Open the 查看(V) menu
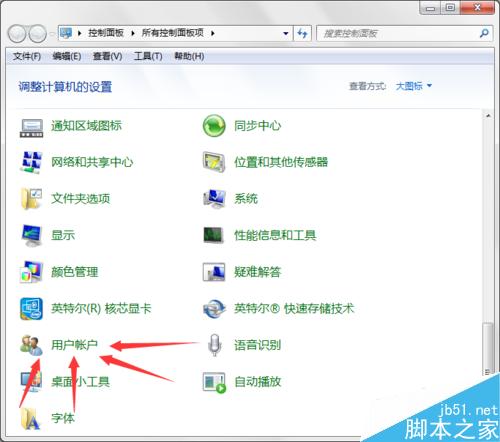The width and height of the screenshot is (500, 442). click(107, 56)
